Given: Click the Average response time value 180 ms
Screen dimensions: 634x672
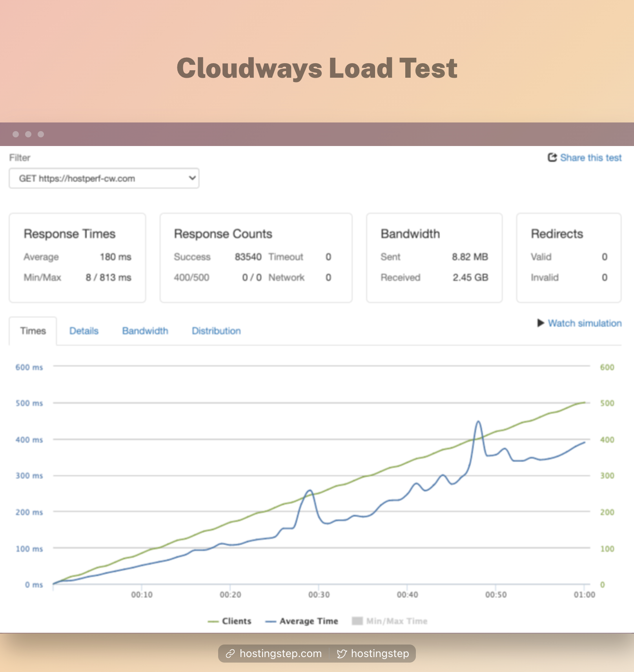Looking at the screenshot, I should click(115, 257).
